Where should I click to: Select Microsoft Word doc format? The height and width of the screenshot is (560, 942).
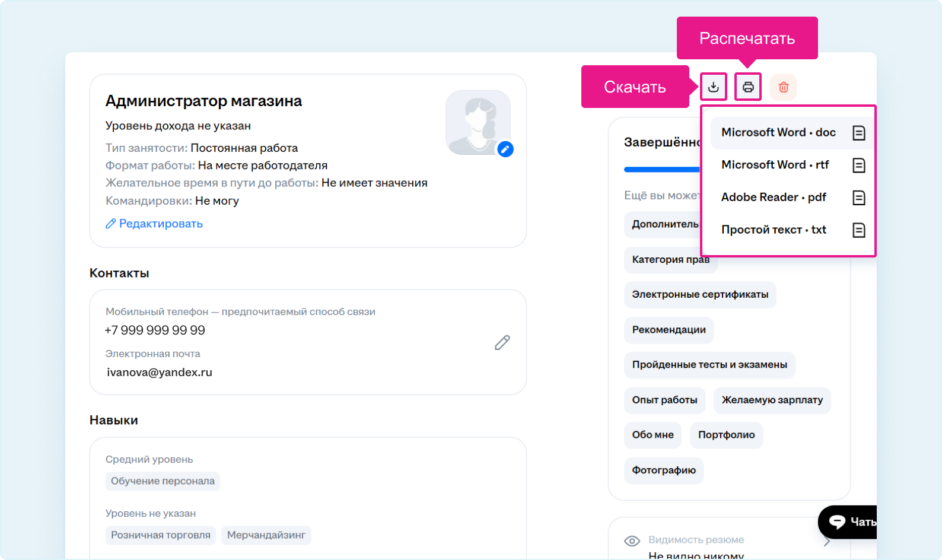pos(778,132)
